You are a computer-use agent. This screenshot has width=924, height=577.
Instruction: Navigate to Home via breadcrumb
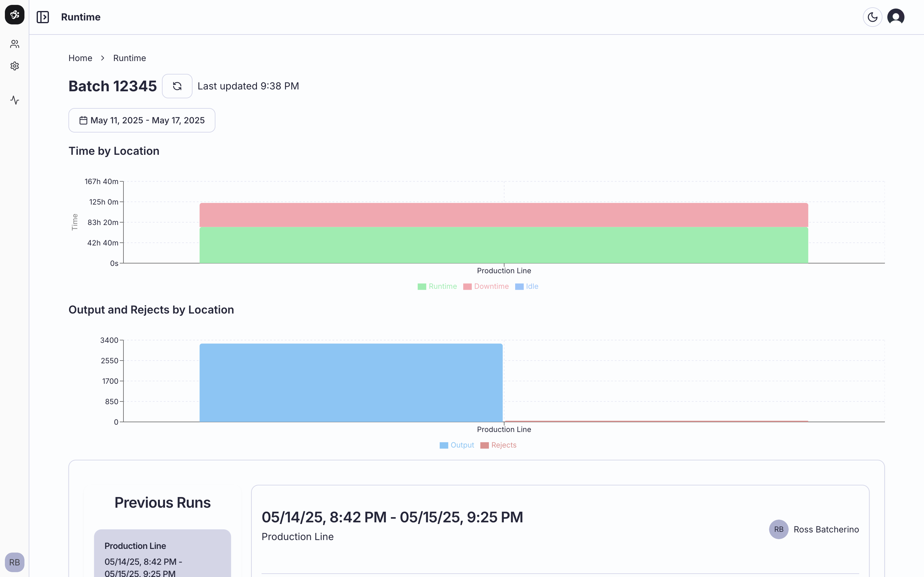(80, 58)
